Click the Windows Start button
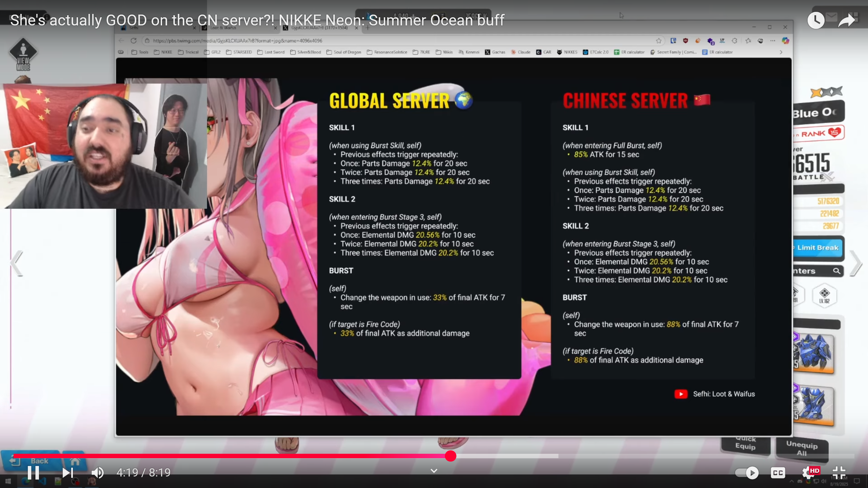 click(x=8, y=481)
